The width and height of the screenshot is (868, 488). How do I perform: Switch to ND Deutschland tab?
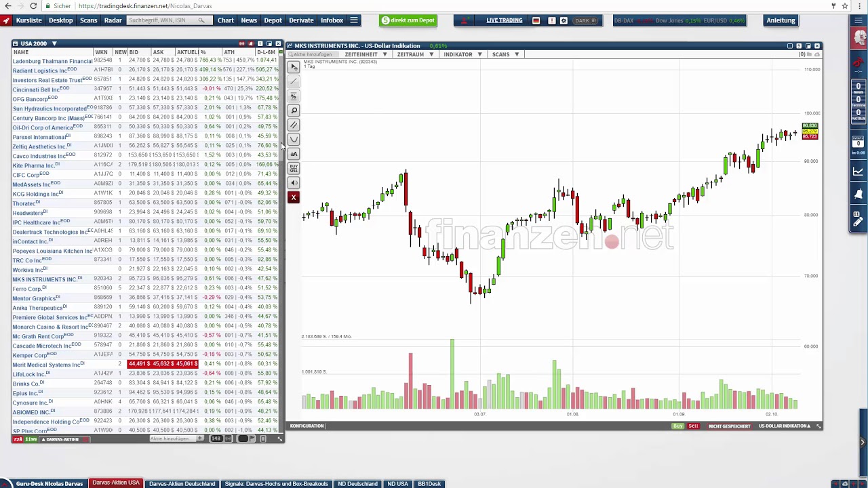pos(357,484)
